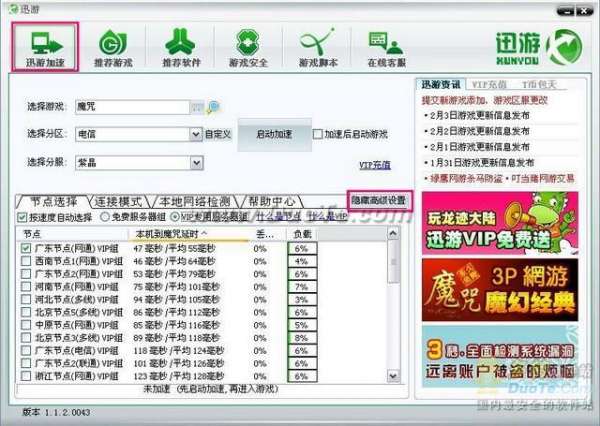Expand the 选择分区 dropdown arrow
Image resolution: width=600 pixels, height=426 pixels.
tap(196, 134)
